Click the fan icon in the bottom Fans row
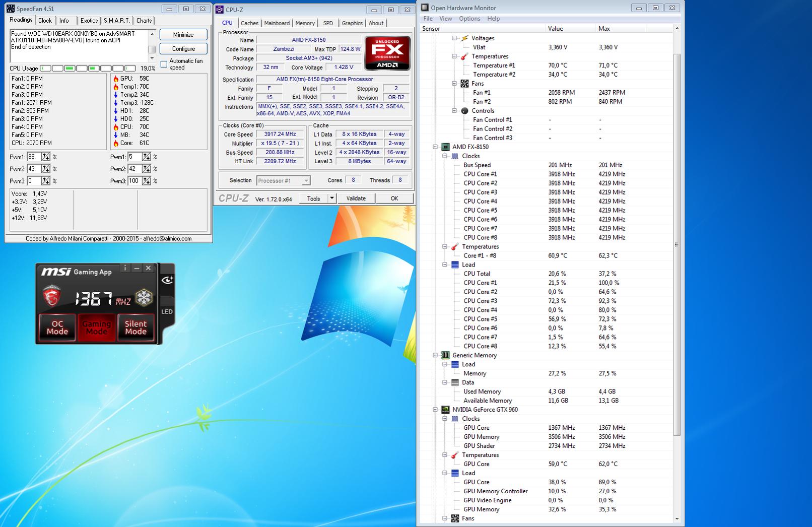812x527 pixels. tap(455, 518)
